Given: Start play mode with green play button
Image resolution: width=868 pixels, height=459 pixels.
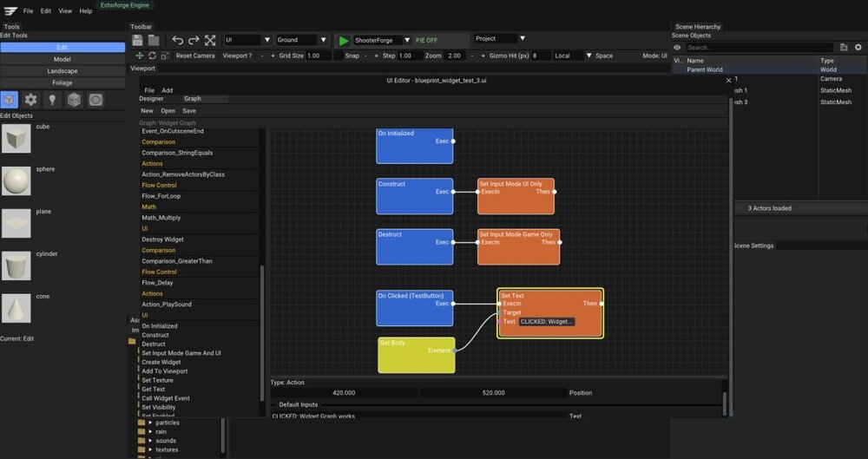Looking at the screenshot, I should [x=344, y=41].
